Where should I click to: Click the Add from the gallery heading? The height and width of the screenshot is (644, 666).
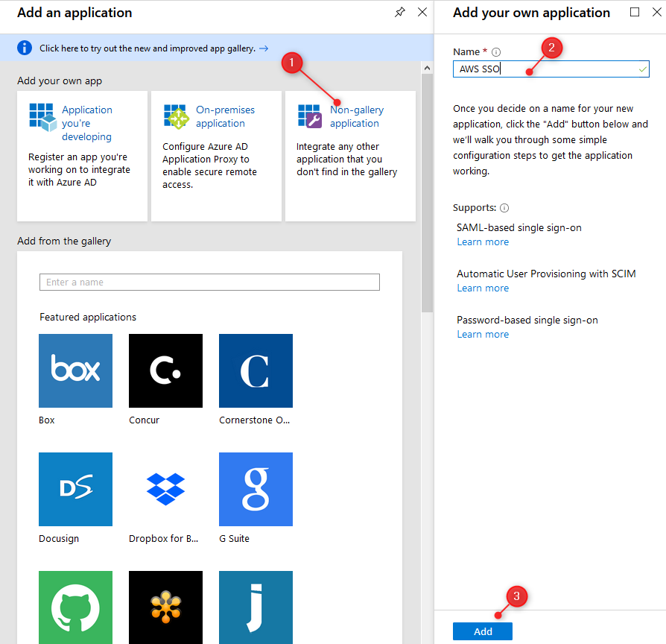click(64, 241)
